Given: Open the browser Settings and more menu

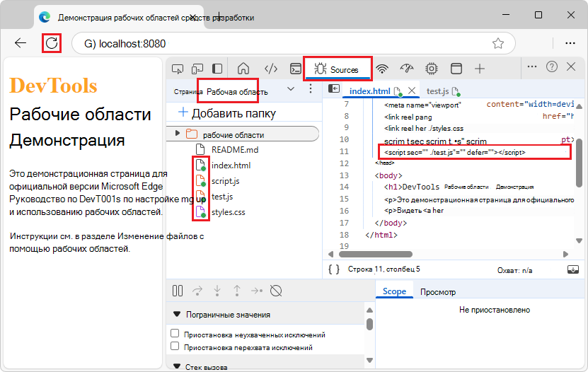Looking at the screenshot, I should coord(570,43).
